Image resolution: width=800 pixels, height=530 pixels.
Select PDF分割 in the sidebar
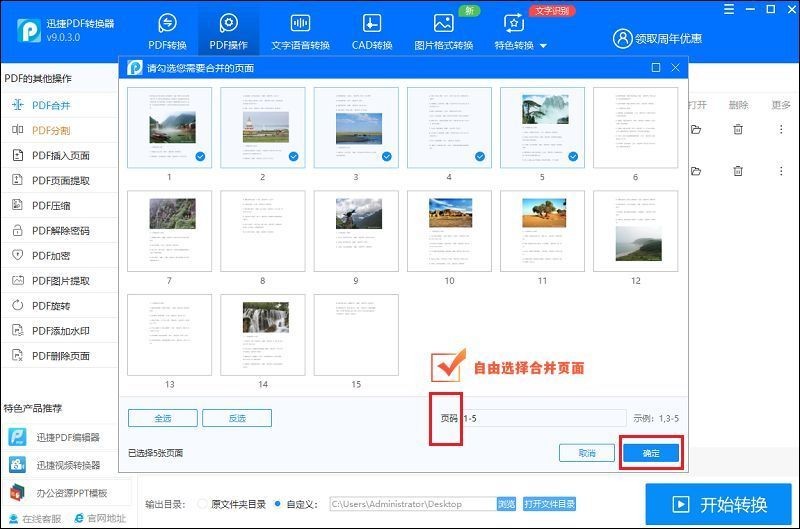(x=59, y=130)
